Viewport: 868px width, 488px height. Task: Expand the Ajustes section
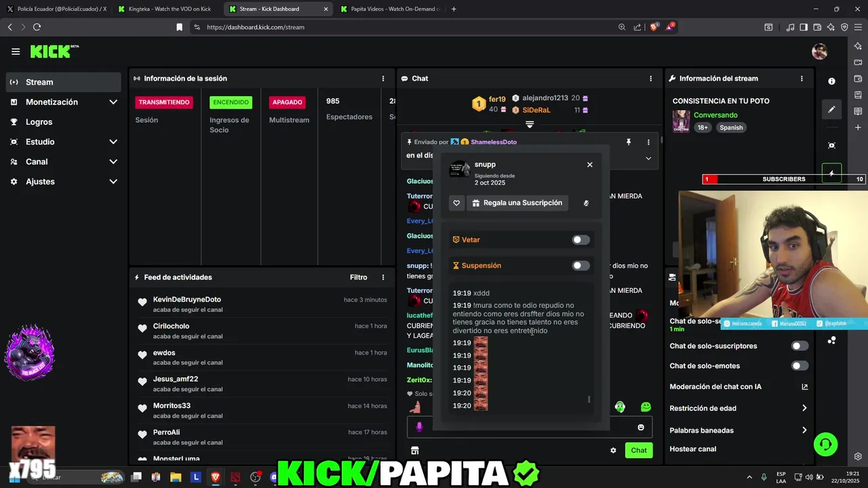coord(64,182)
